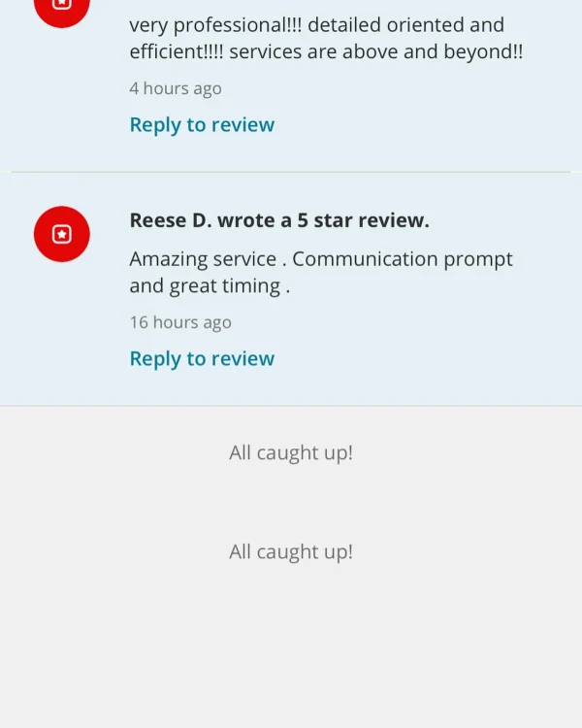Image resolution: width=582 pixels, height=728 pixels.
Task: Tap the upper 'All caught up!' message
Action: click(291, 452)
